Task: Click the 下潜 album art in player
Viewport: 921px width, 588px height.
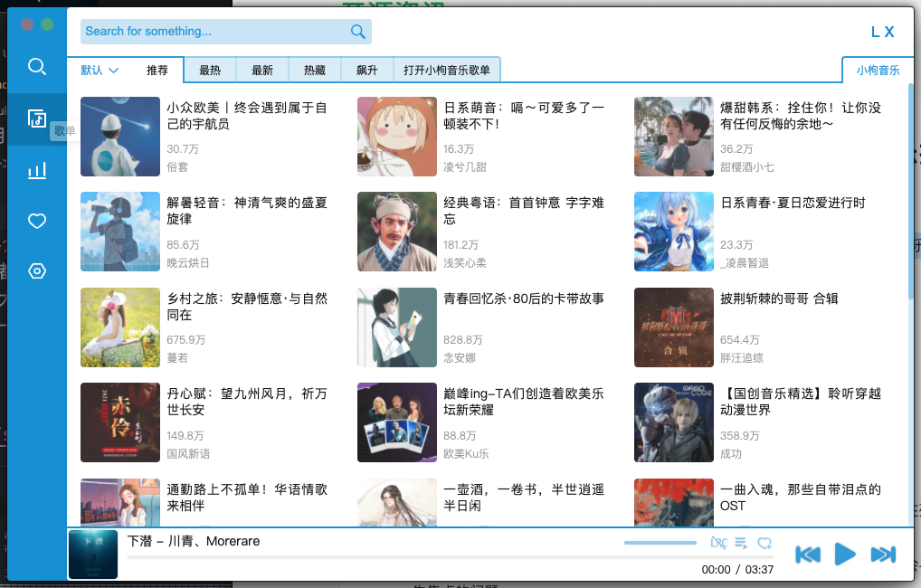Action: 93,555
